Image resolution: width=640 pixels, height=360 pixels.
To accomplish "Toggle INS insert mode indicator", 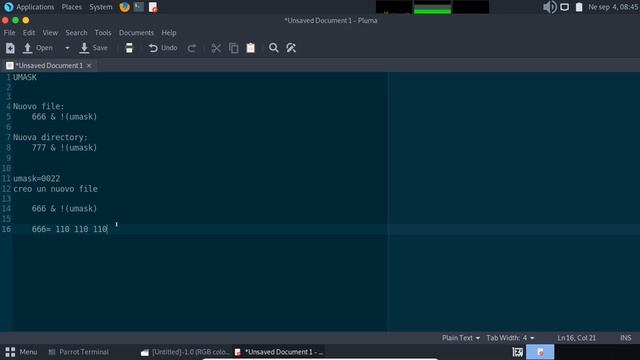I will click(625, 338).
